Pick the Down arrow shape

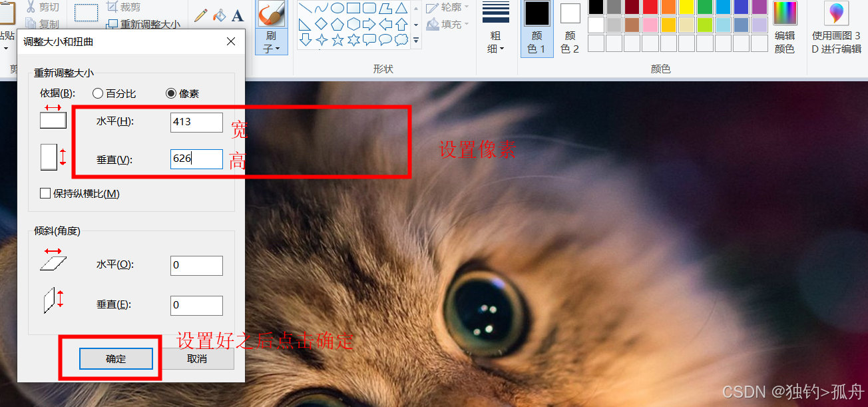click(306, 40)
